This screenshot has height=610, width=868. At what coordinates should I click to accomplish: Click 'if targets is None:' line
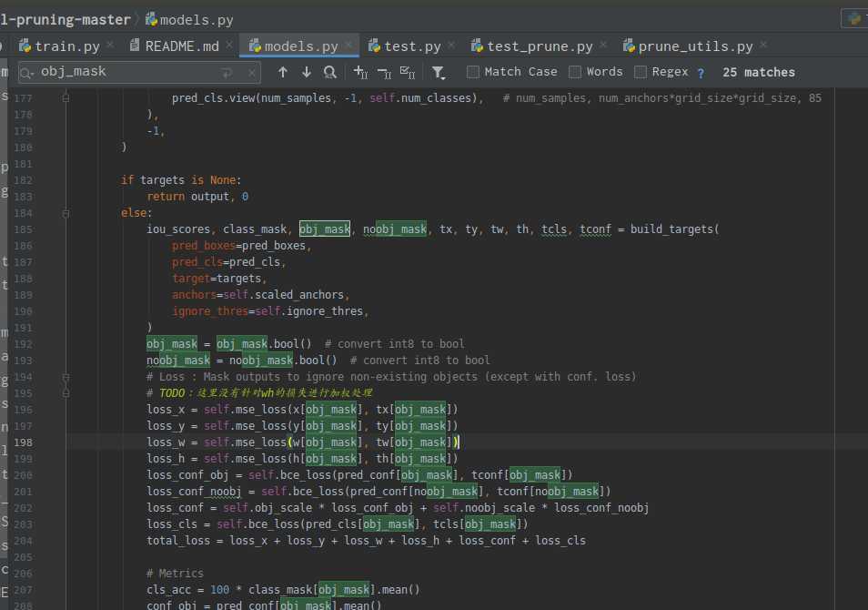click(x=181, y=180)
